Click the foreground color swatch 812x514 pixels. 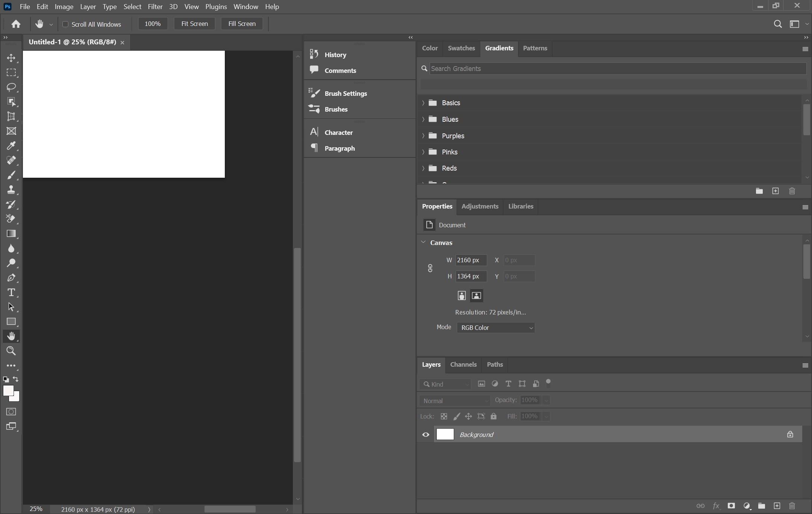click(x=8, y=391)
